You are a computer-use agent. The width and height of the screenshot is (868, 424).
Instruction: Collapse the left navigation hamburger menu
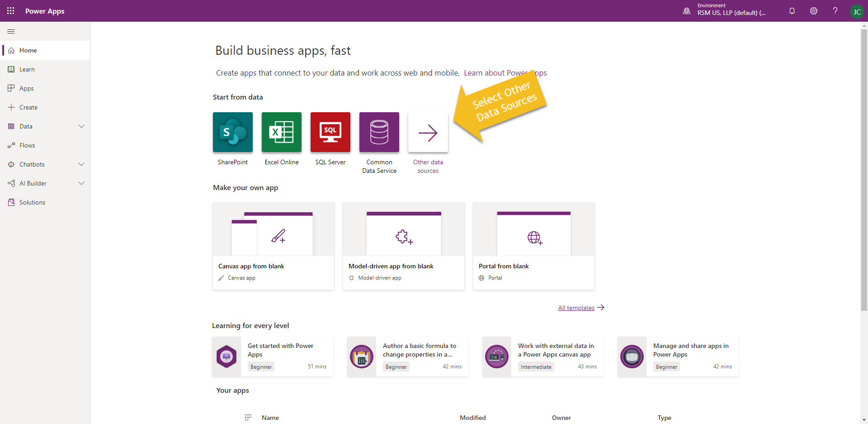pyautogui.click(x=11, y=31)
